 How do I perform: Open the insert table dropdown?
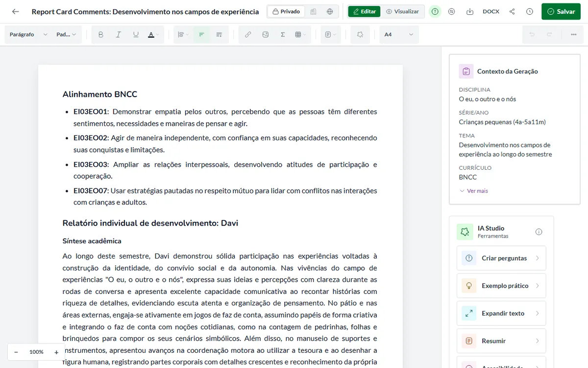tap(300, 35)
